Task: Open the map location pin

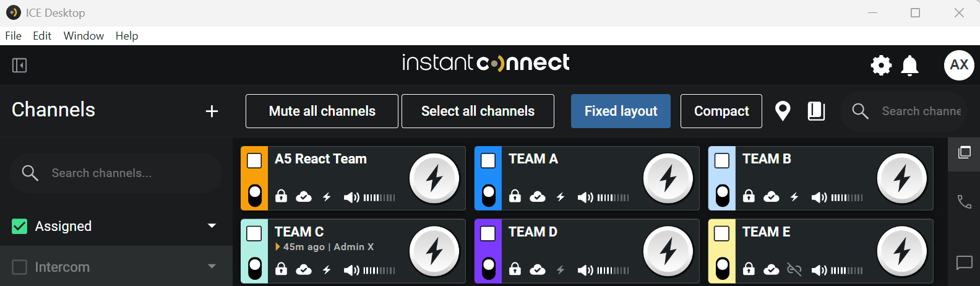Action: tap(783, 111)
